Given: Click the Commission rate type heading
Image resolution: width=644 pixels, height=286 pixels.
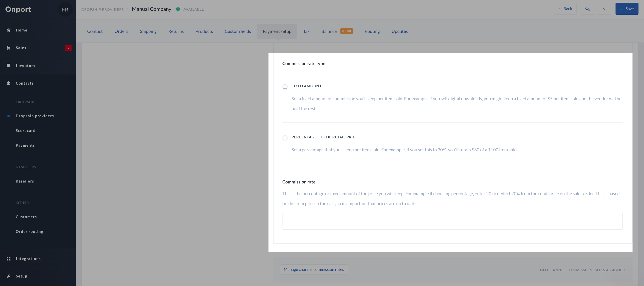Looking at the screenshot, I should point(303,63).
